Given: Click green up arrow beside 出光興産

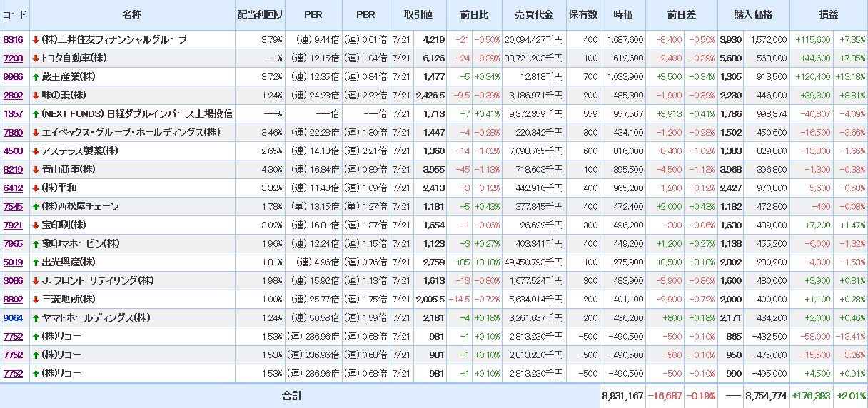Looking at the screenshot, I should (36, 262).
